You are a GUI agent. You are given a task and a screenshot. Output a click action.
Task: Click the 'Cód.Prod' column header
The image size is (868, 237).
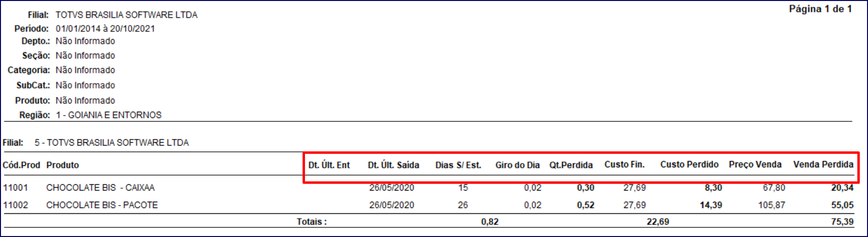click(21, 165)
